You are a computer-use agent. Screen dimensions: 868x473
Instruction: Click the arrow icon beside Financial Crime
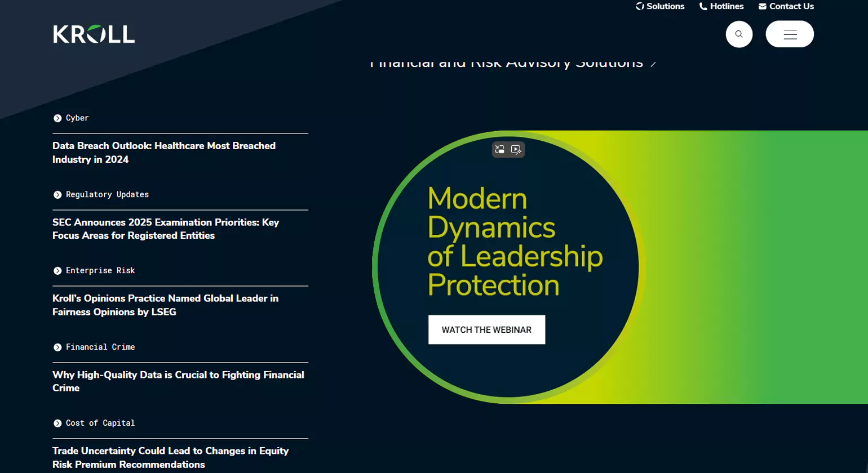point(57,347)
